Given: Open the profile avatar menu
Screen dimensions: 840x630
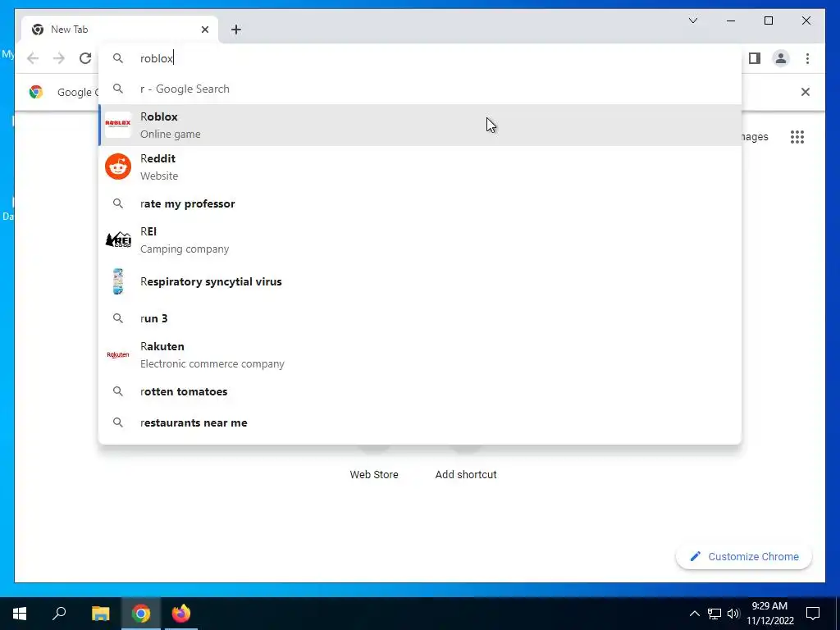Looking at the screenshot, I should [x=781, y=58].
